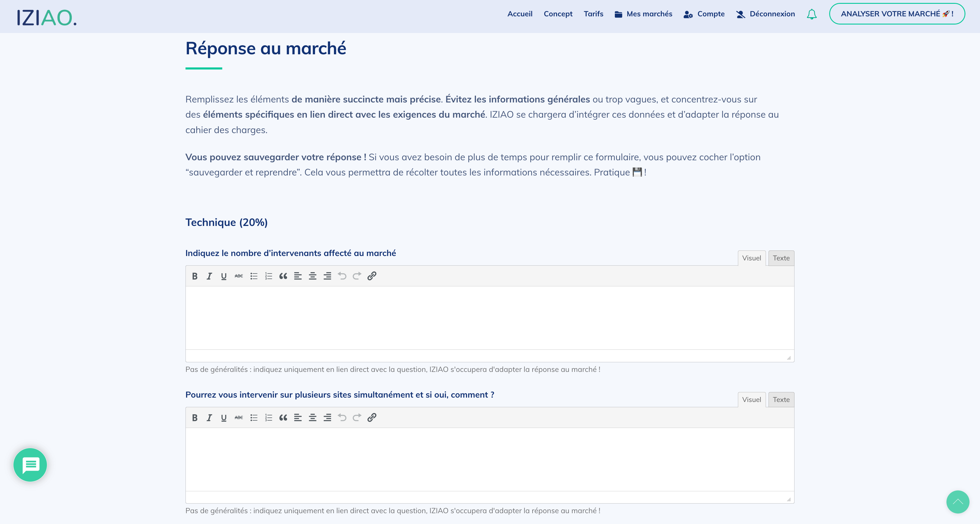Click Underline in second editor toolbar
This screenshot has height=524, width=980.
pos(224,418)
